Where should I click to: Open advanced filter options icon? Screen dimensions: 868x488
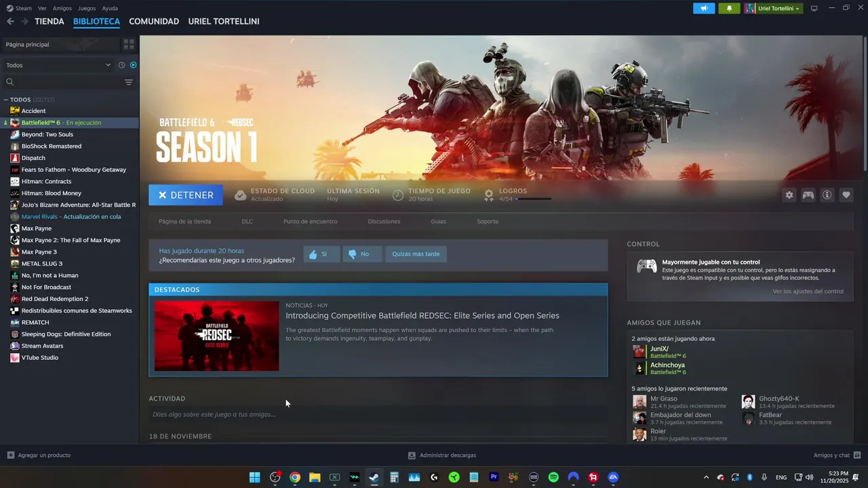point(129,82)
